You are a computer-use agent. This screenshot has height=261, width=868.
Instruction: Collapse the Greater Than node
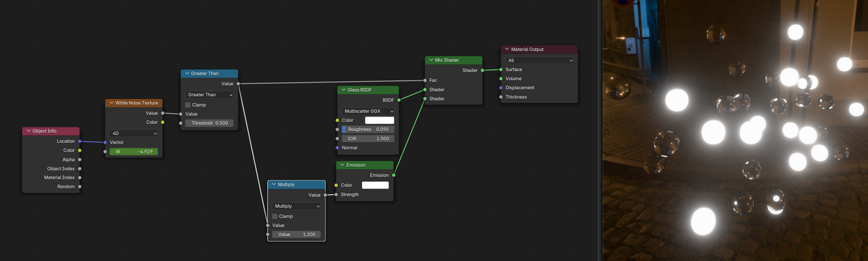point(187,73)
